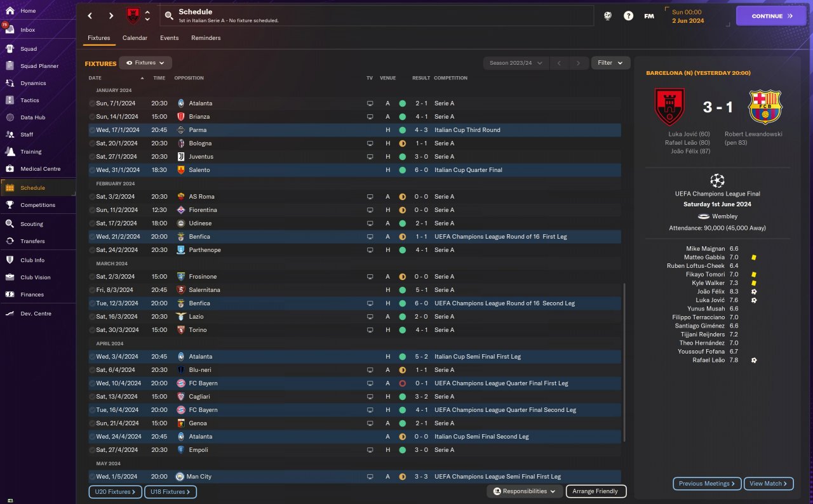Screen dimensions: 813x504
Task: Click the up chevron beside the club badge
Action: point(147,12)
